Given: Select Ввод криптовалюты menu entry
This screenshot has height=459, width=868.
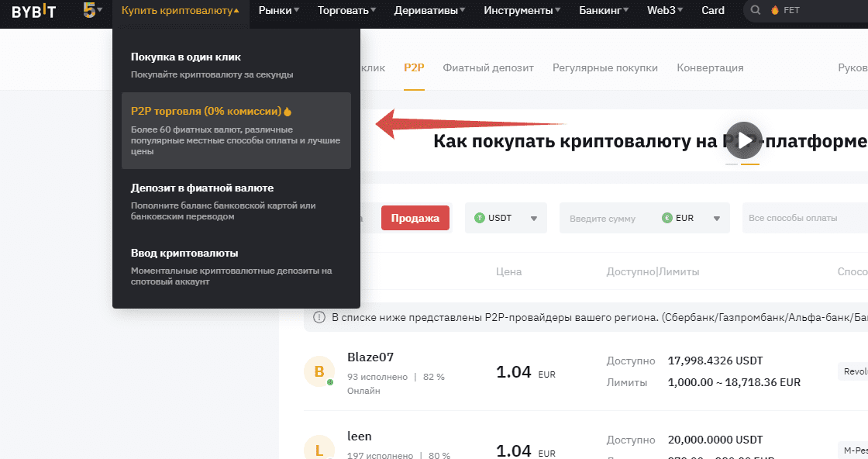Looking at the screenshot, I should pos(236,267).
